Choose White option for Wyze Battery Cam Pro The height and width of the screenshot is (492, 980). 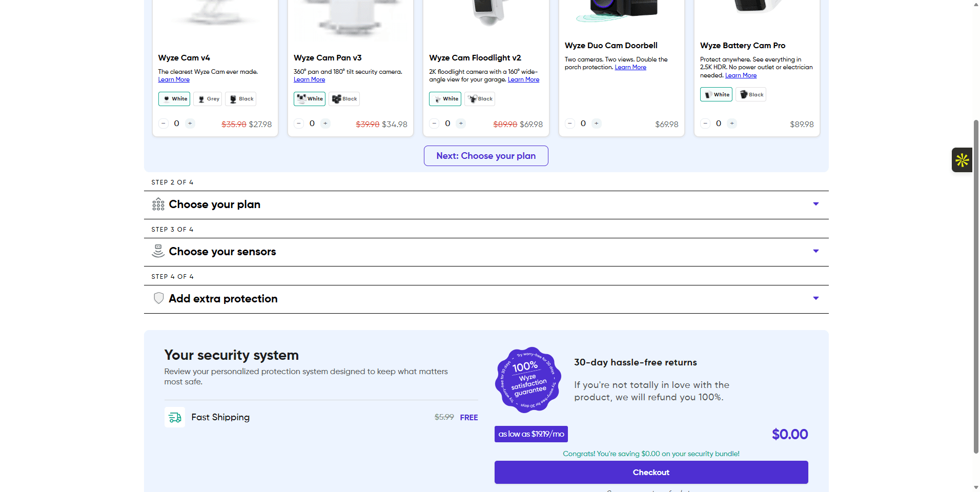pos(716,94)
